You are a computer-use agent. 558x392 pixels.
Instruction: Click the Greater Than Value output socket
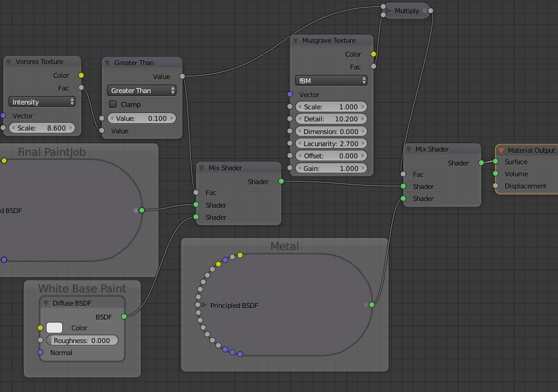[x=182, y=76]
